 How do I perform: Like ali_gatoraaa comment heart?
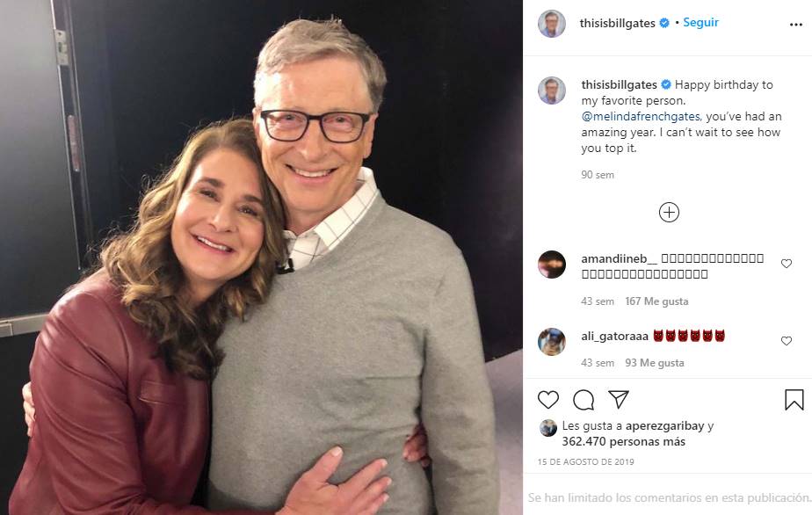(787, 341)
